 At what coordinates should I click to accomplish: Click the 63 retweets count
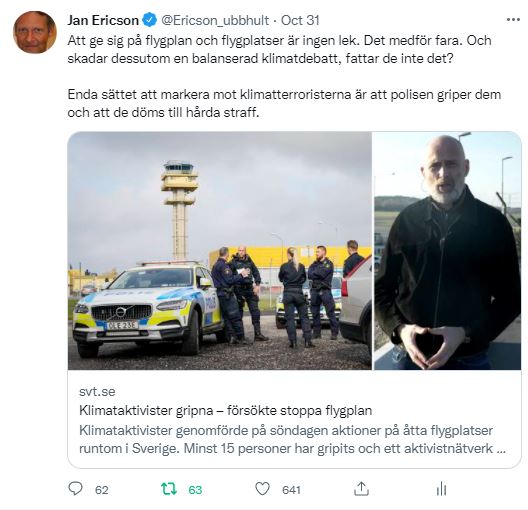(x=195, y=490)
